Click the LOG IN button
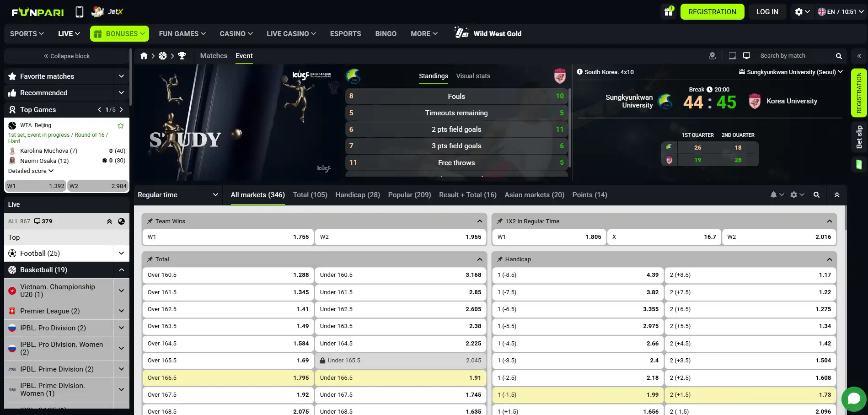 (x=767, y=12)
